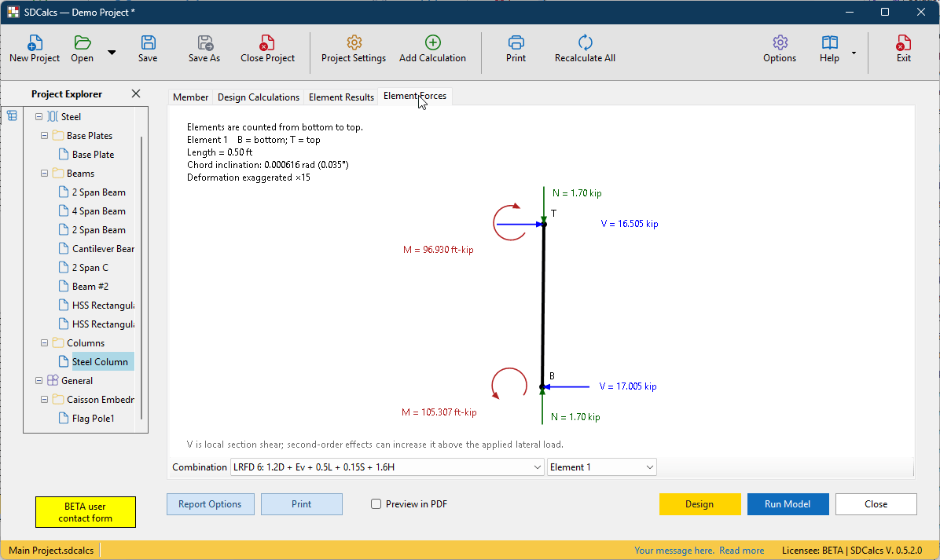Screen dimensions: 940x560
Task: Collapse the Caisson Embedment folder
Action: pos(44,400)
